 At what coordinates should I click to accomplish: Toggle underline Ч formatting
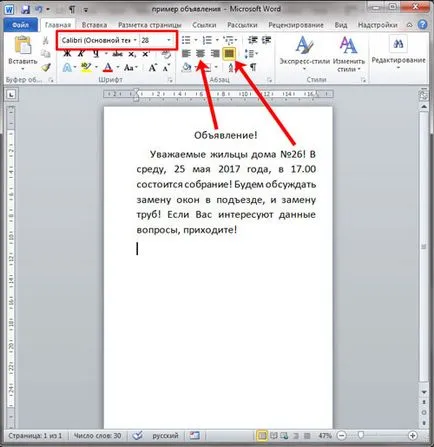96,54
